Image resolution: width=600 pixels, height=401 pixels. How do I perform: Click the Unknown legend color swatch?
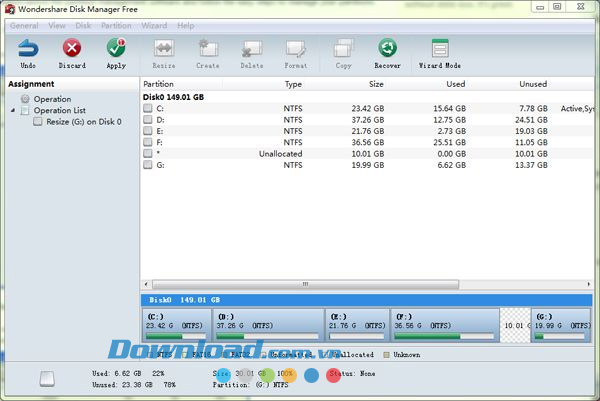[386, 355]
